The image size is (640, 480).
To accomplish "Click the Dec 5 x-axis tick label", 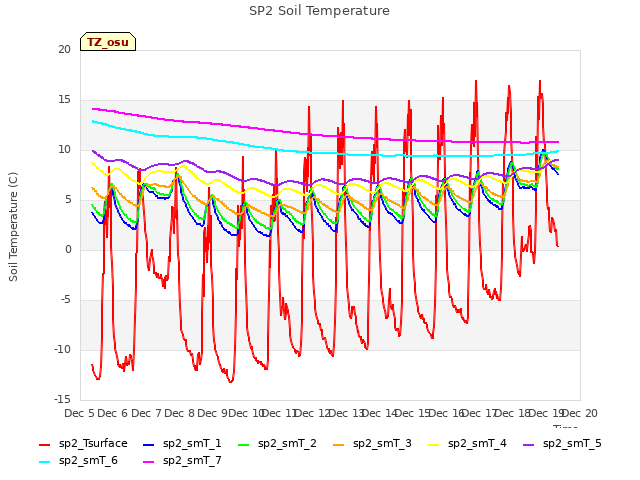I will [x=79, y=413].
